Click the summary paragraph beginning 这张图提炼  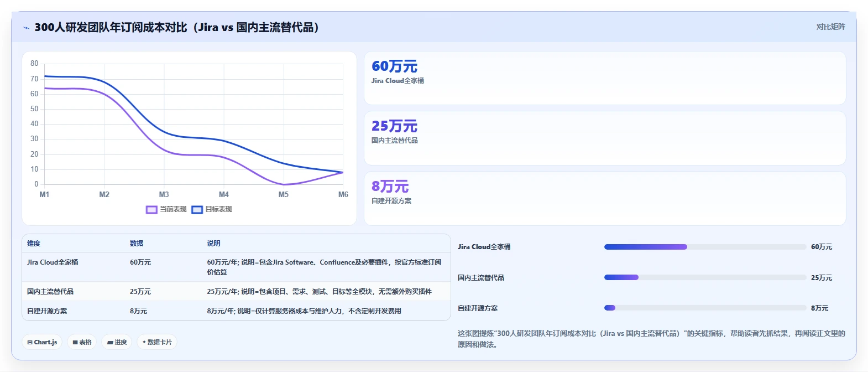point(651,339)
